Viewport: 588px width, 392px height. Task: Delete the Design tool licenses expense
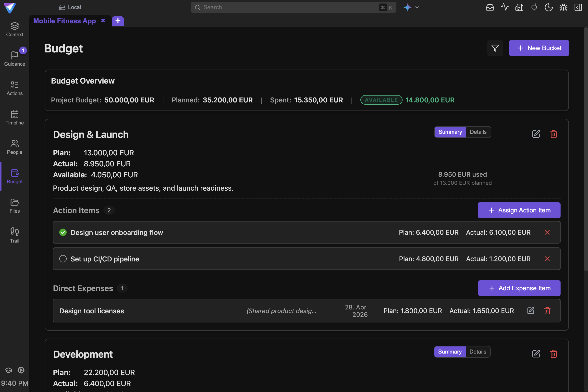tap(547, 311)
